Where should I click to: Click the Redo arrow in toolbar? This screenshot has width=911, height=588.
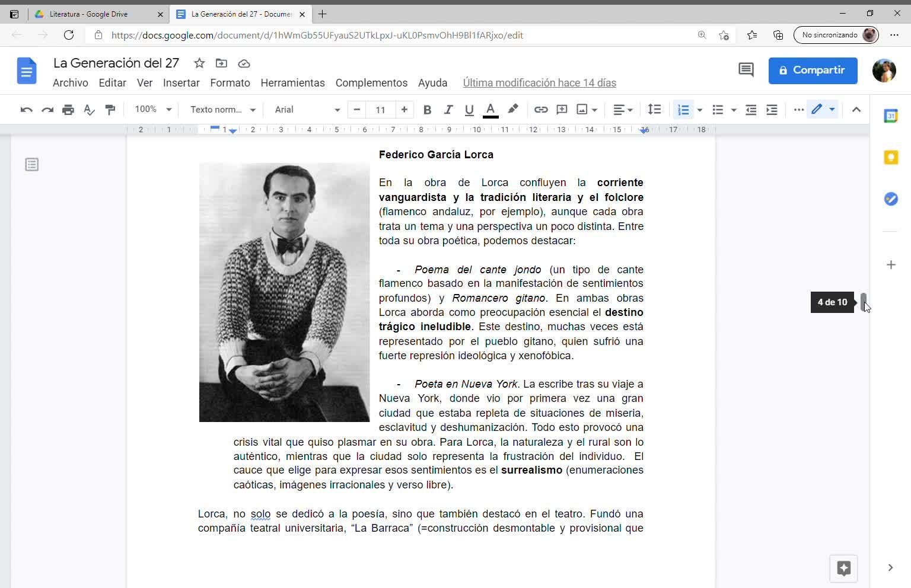(47, 110)
